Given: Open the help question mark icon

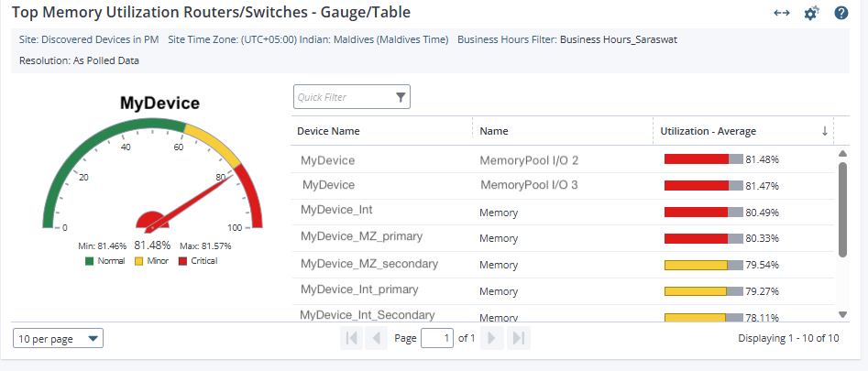Looking at the screenshot, I should pyautogui.click(x=841, y=13).
